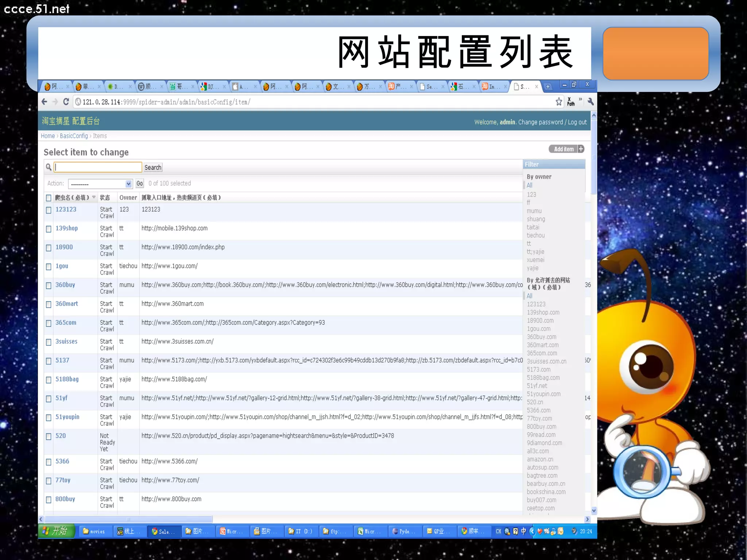This screenshot has width=747, height=560.
Task: Click the vertical scrollbar down arrow
Action: 594,511
